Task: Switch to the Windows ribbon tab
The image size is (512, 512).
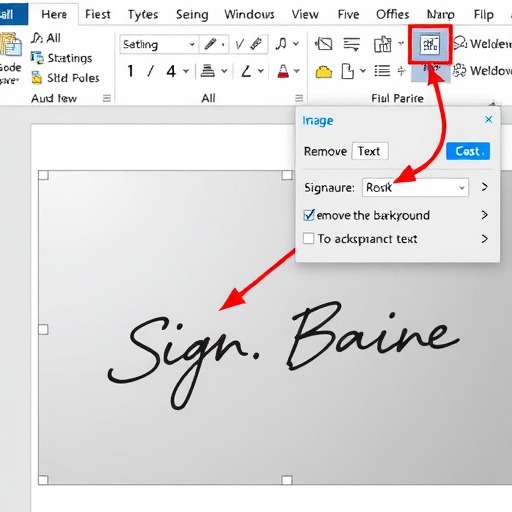Action: (249, 15)
